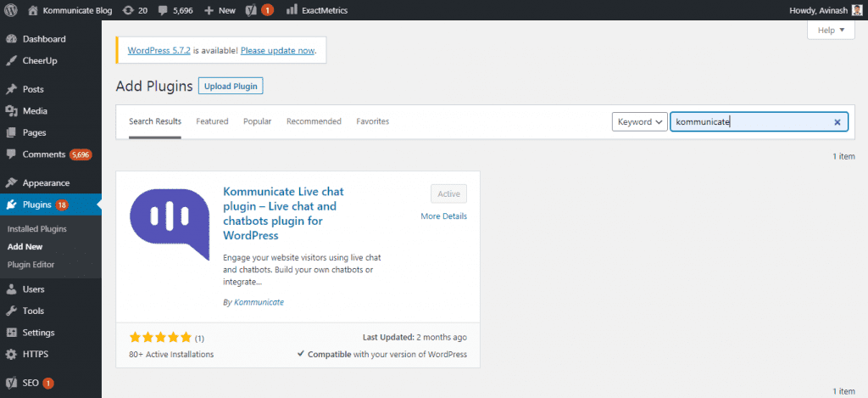Clear search field with X icon

point(837,122)
